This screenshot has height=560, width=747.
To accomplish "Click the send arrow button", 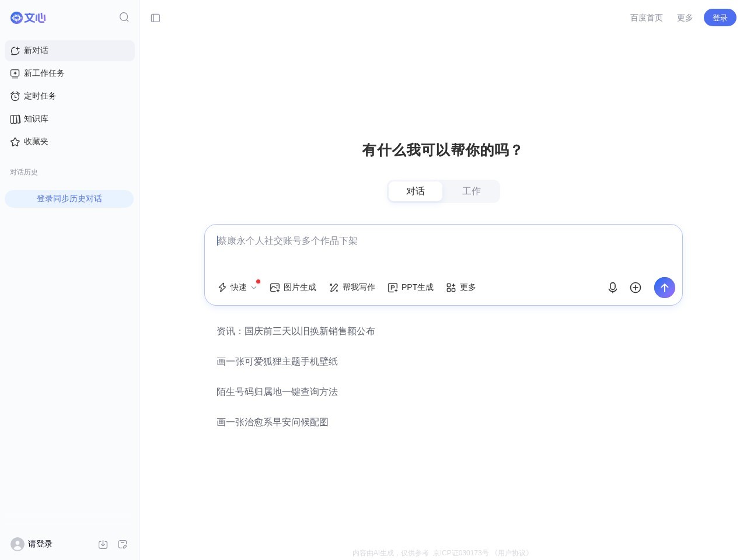I will click(665, 288).
